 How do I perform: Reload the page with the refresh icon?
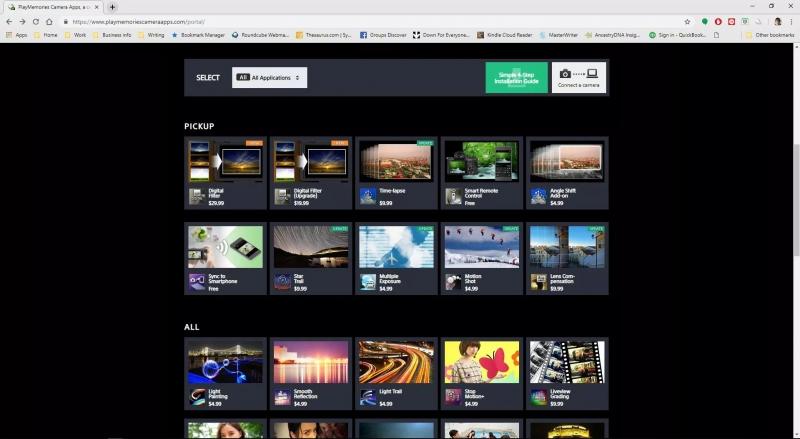(36, 21)
